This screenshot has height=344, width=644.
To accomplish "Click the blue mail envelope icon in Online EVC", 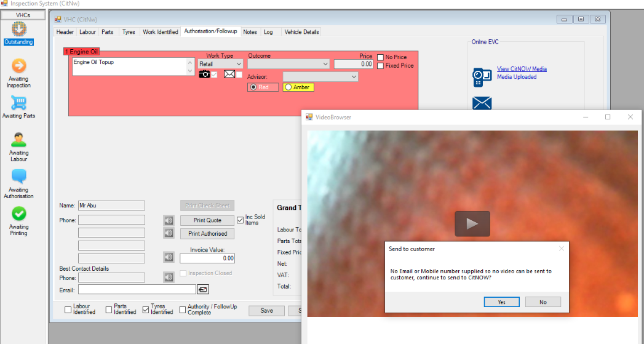I will [x=482, y=103].
